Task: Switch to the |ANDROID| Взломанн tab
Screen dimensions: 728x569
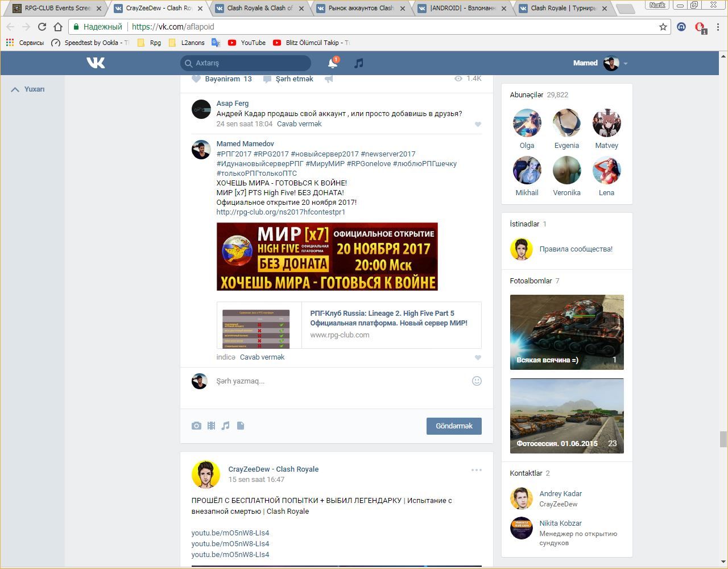Action: click(x=462, y=9)
